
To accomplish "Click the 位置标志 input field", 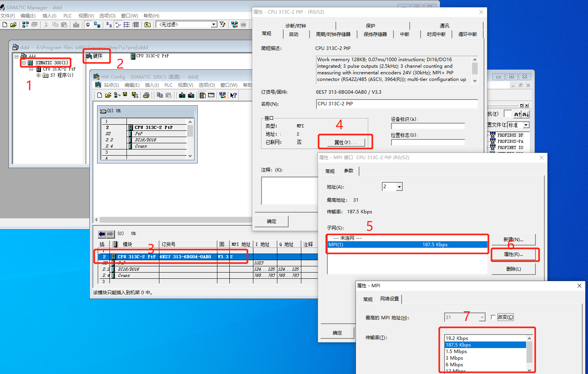I will coord(428,142).
